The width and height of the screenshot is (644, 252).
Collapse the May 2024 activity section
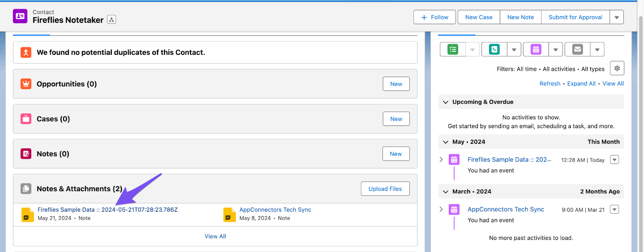(x=446, y=142)
